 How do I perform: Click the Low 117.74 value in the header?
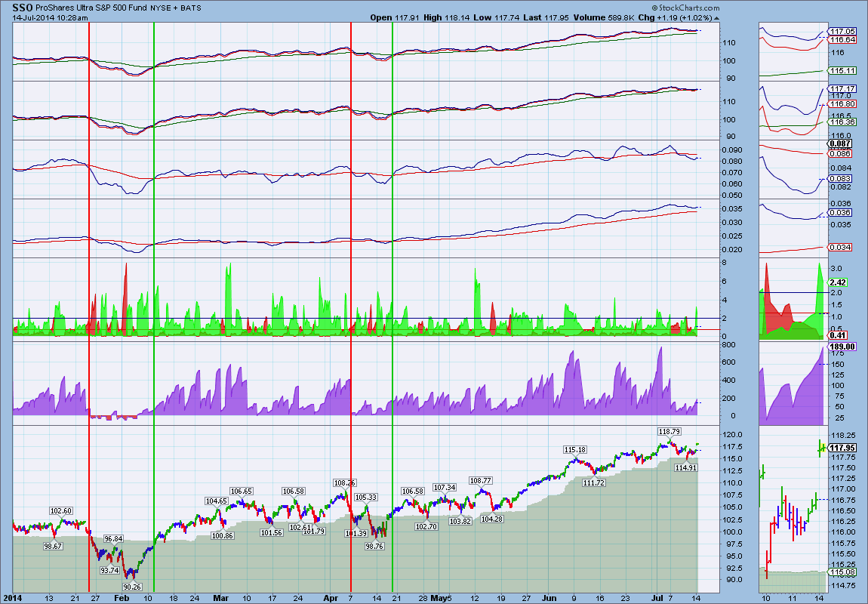pos(496,17)
